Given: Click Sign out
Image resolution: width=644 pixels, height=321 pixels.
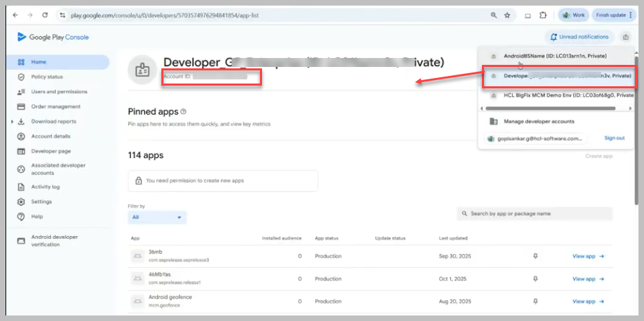Looking at the screenshot, I should click(614, 138).
